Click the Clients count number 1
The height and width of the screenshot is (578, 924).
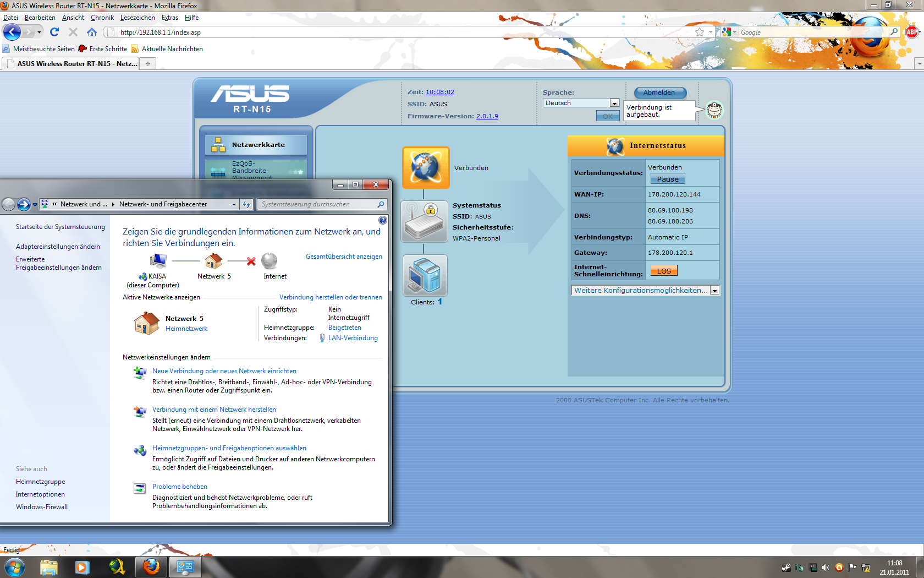pyautogui.click(x=440, y=302)
